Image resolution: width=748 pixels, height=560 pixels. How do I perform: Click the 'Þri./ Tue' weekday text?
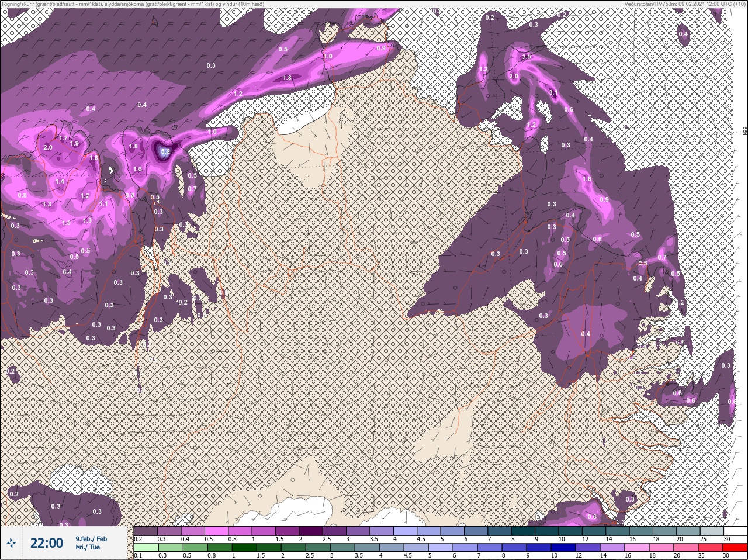click(88, 547)
